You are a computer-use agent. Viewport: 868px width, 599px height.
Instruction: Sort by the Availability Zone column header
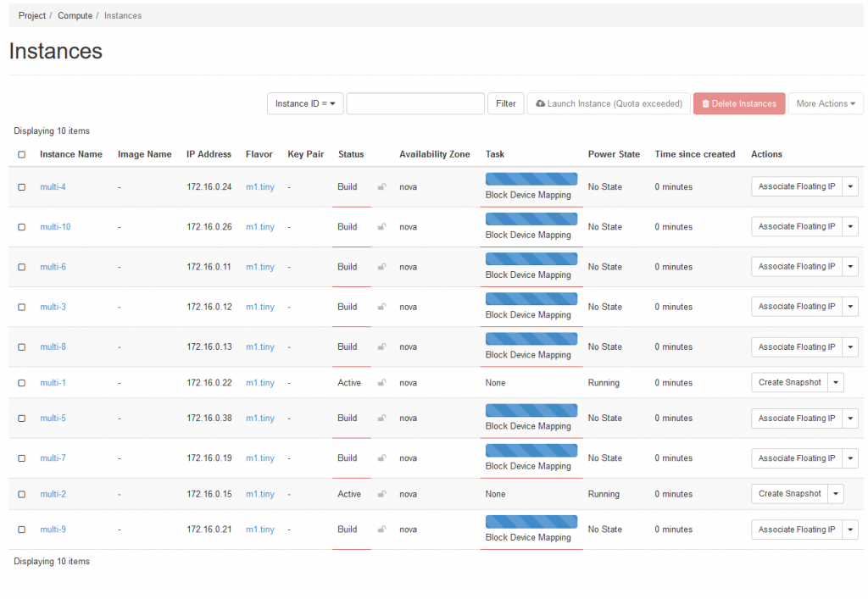pos(435,154)
